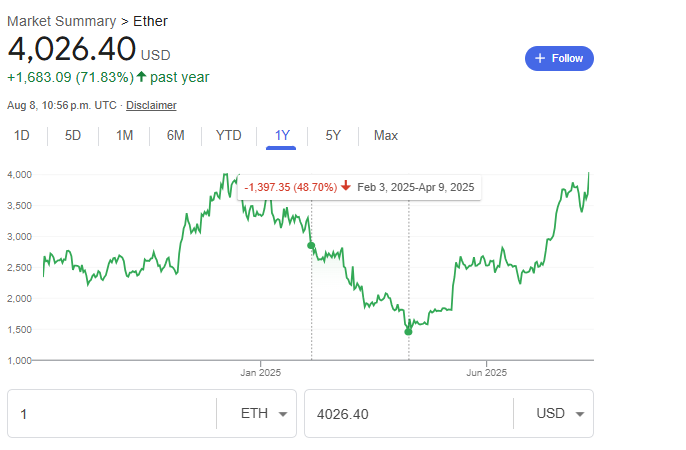This screenshot has height=450, width=686.
Task: Open the USD currency dropdown
Action: (560, 414)
